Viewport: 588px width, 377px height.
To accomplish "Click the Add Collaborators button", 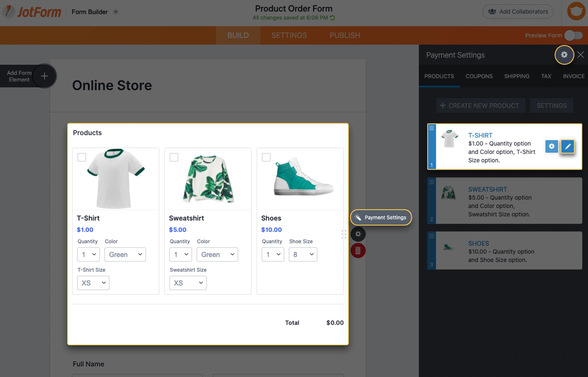I will (x=518, y=11).
